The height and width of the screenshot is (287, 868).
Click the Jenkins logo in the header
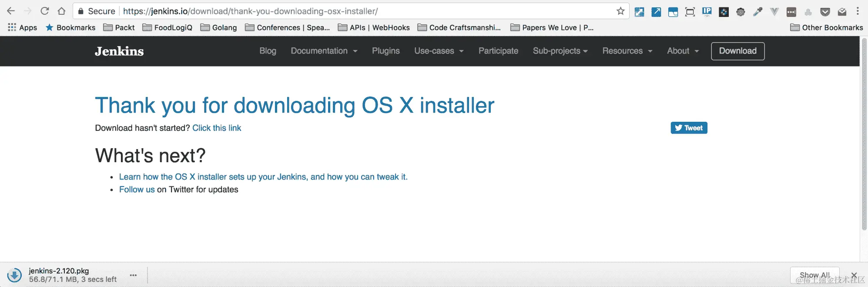(x=119, y=51)
